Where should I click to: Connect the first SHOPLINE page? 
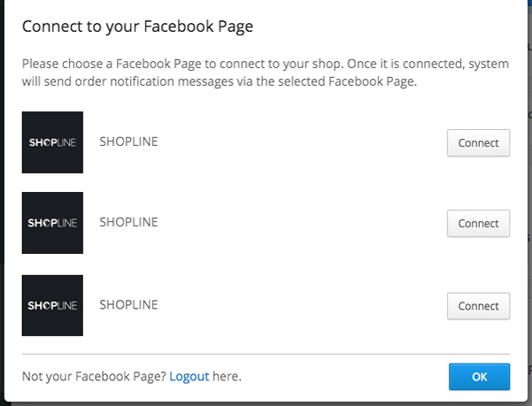pos(478,142)
